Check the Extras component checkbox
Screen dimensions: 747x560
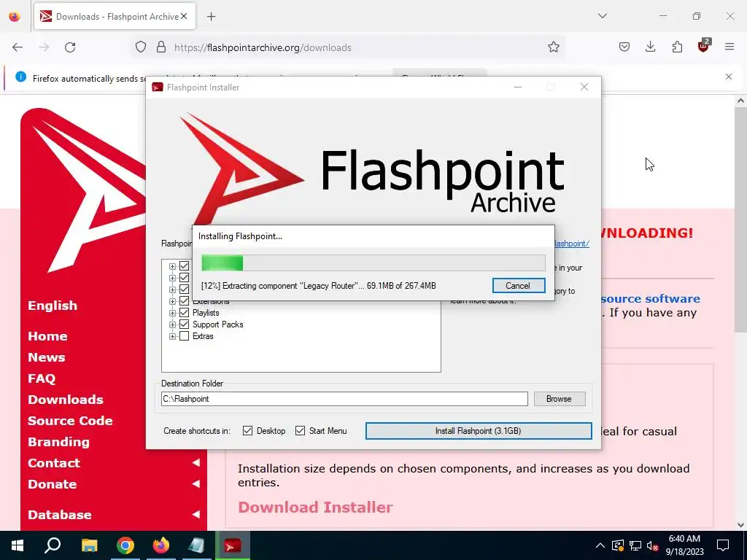click(x=184, y=336)
